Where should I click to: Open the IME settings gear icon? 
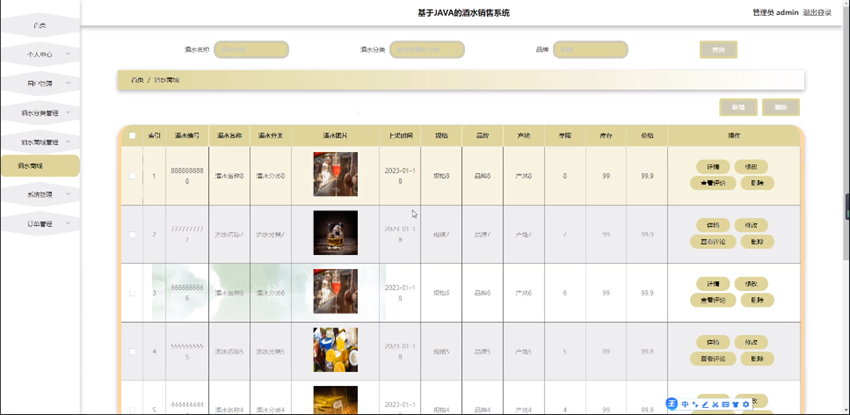[746, 404]
